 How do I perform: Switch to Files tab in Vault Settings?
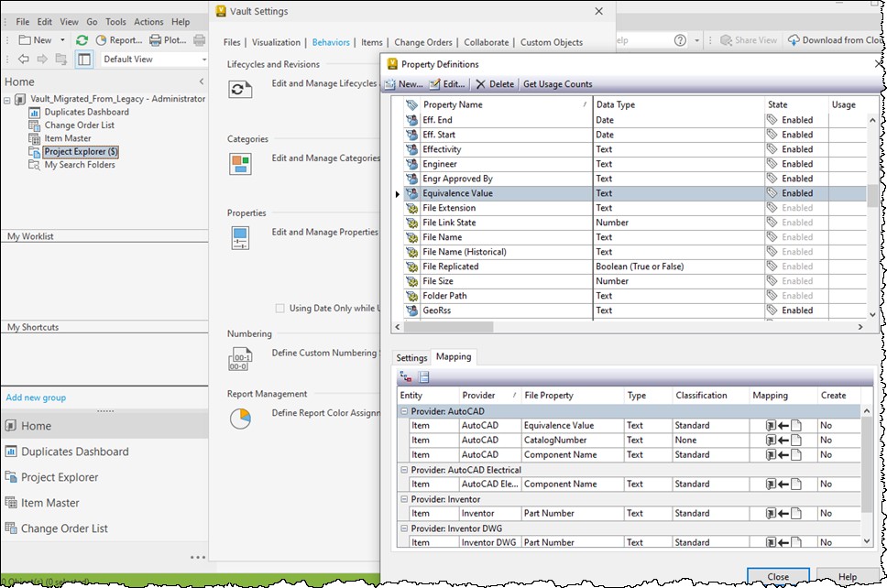point(231,42)
